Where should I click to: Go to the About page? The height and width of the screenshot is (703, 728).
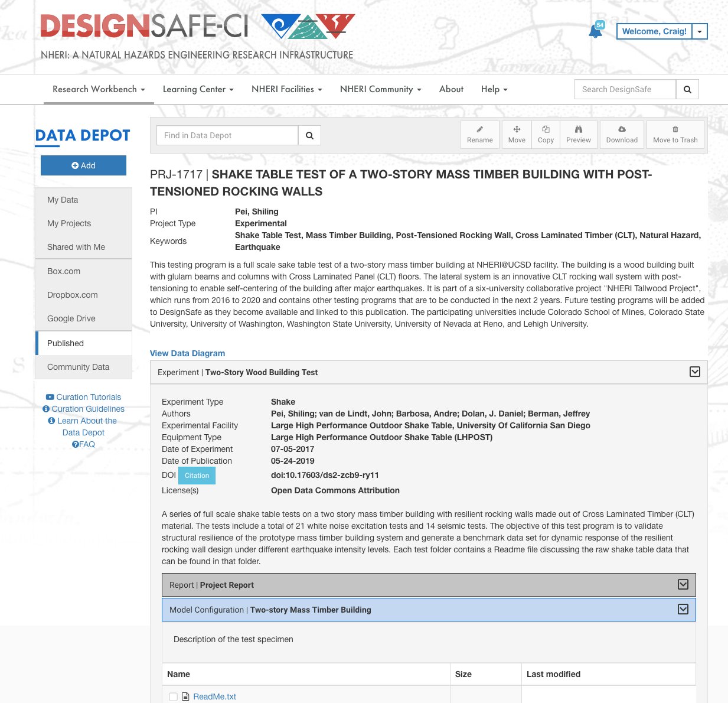[451, 89]
